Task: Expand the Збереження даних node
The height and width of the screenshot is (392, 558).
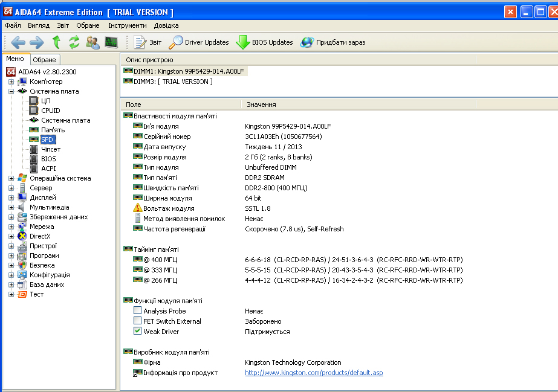Action: [x=11, y=217]
